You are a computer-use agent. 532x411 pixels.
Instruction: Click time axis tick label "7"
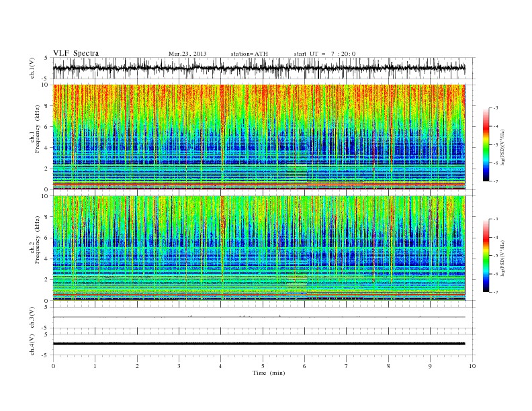347,366
